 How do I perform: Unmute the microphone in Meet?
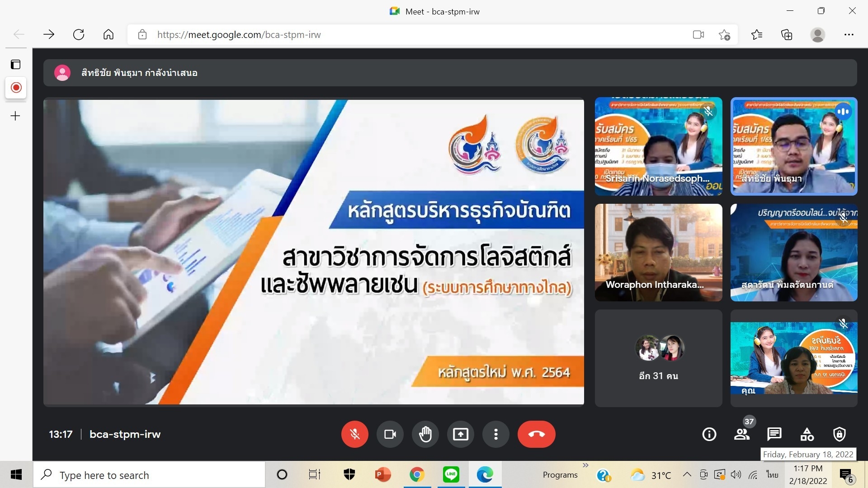[x=354, y=434]
